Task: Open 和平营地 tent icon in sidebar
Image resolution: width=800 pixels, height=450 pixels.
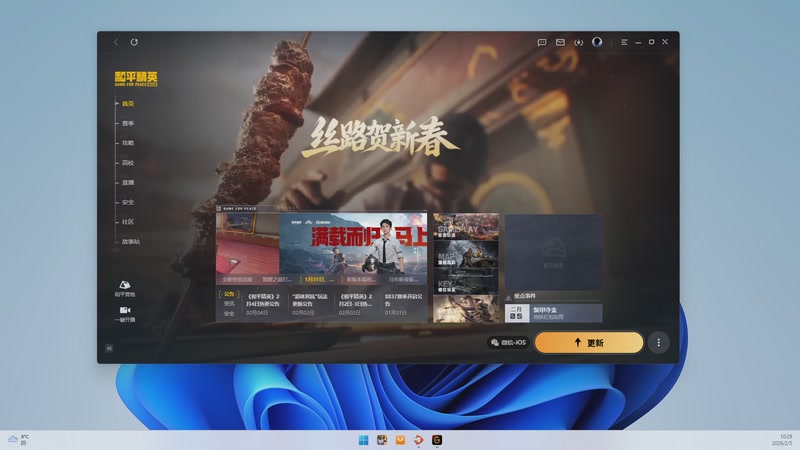Action: coord(125,288)
